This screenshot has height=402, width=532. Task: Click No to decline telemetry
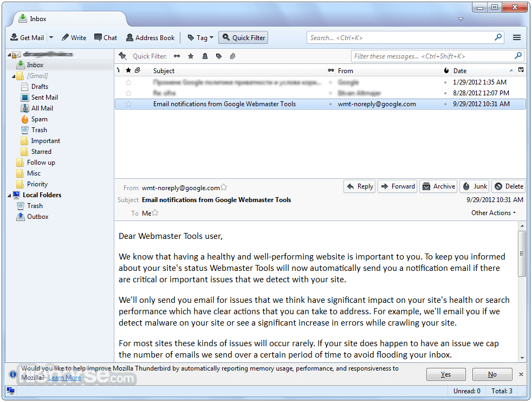492,374
